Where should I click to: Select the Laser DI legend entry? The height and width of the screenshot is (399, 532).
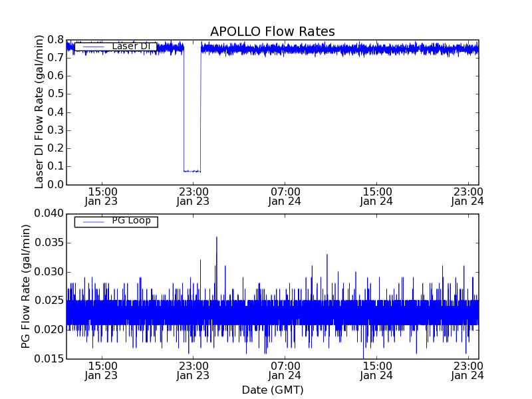130,47
